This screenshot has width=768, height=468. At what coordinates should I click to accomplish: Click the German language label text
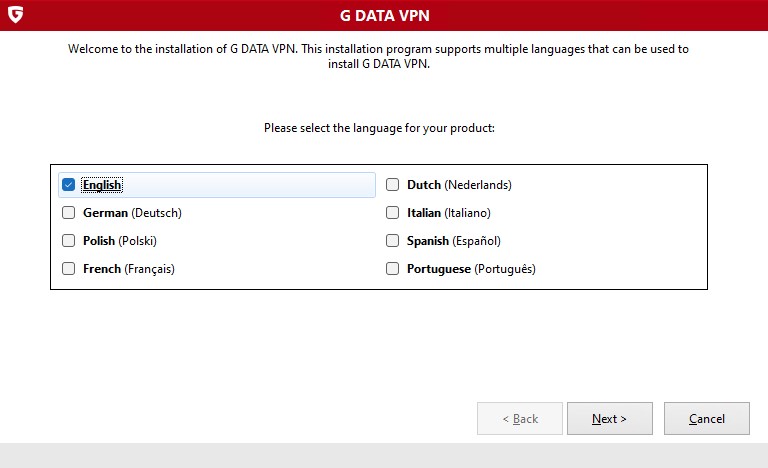pos(132,213)
